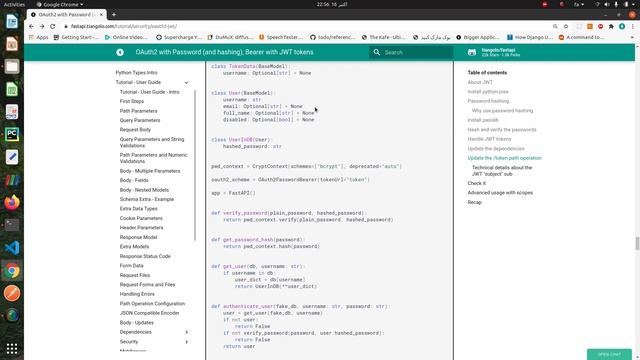Open the red adblock extension icon
640x360 pixels.
600,26
